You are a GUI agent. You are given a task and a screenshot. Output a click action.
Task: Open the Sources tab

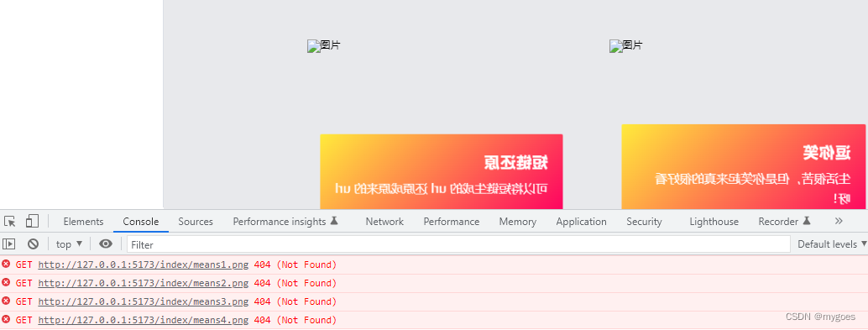coord(196,222)
